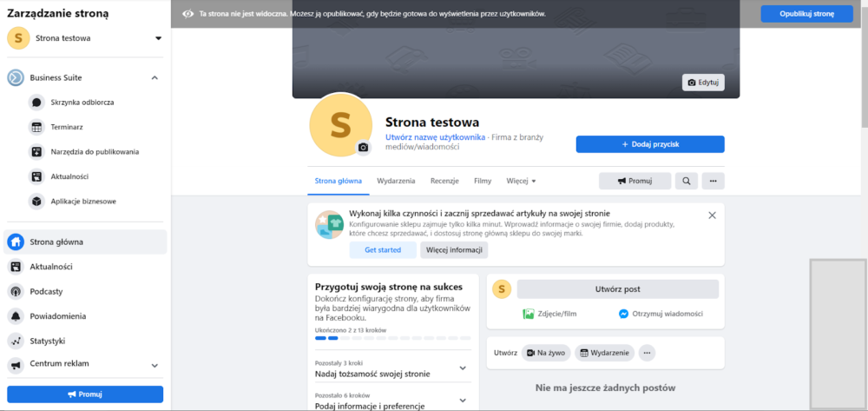Open Aplikacje biznesowe cube icon
This screenshot has width=868, height=411.
[x=36, y=202]
